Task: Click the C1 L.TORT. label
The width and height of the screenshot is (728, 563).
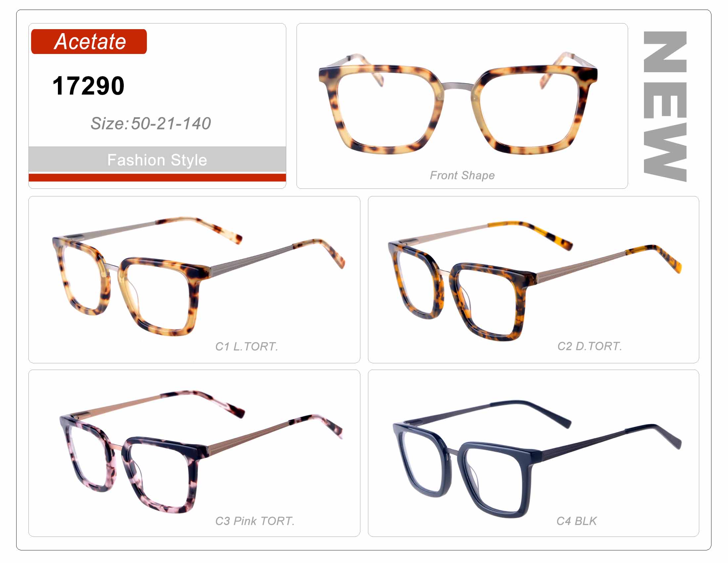Action: point(247,346)
